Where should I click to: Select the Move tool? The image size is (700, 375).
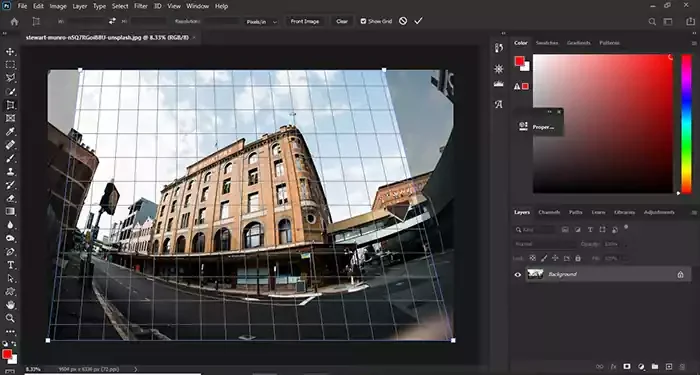point(10,52)
